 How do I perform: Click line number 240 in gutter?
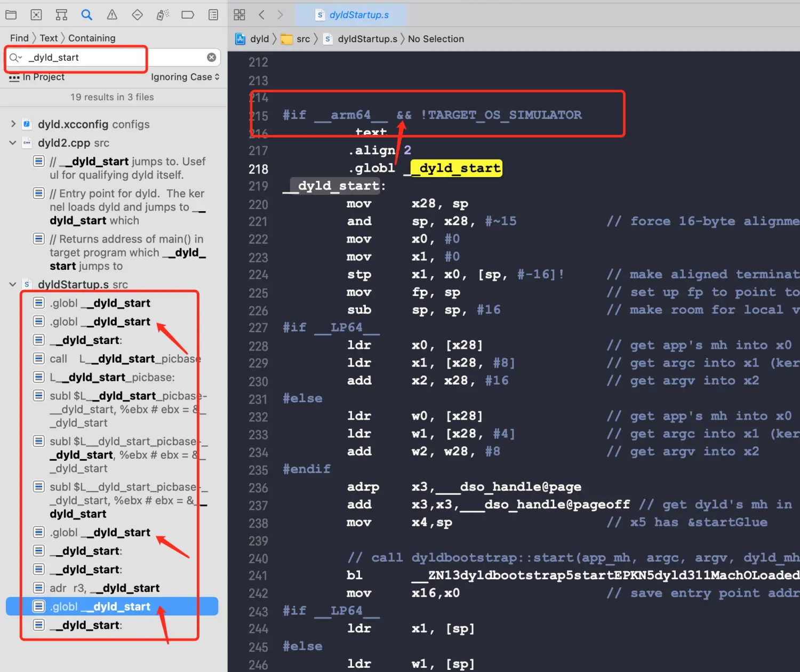pyautogui.click(x=258, y=558)
